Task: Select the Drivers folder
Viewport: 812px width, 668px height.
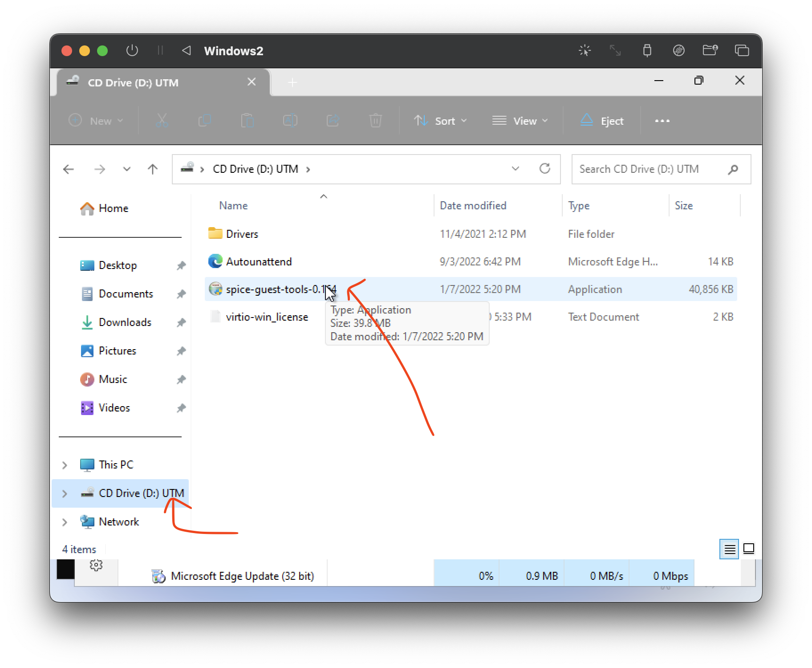Action: tap(471, 234)
